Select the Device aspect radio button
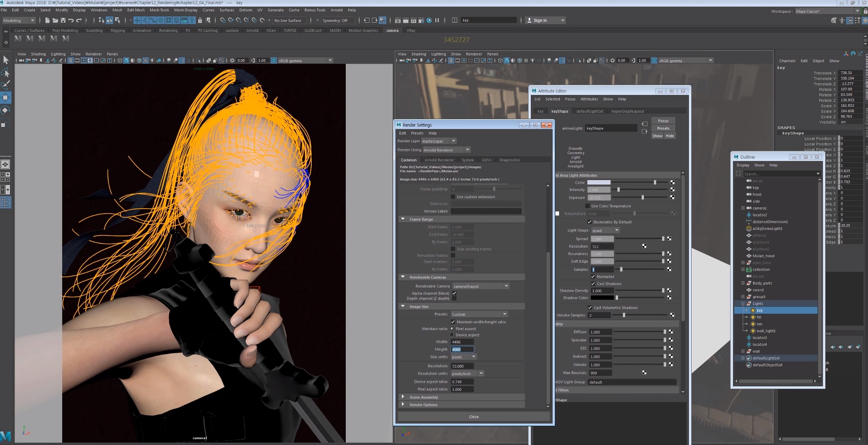This screenshot has width=868, height=445. point(452,335)
